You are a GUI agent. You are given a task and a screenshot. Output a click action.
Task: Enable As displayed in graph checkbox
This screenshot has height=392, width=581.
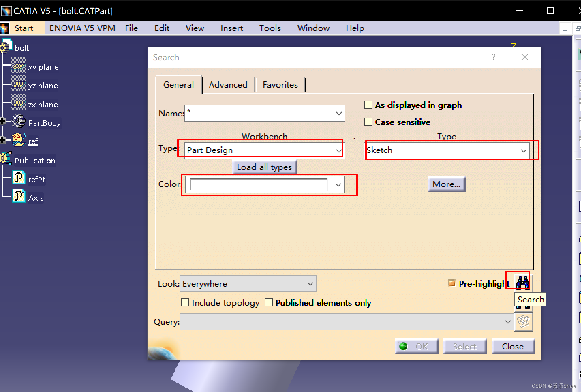pyautogui.click(x=368, y=105)
